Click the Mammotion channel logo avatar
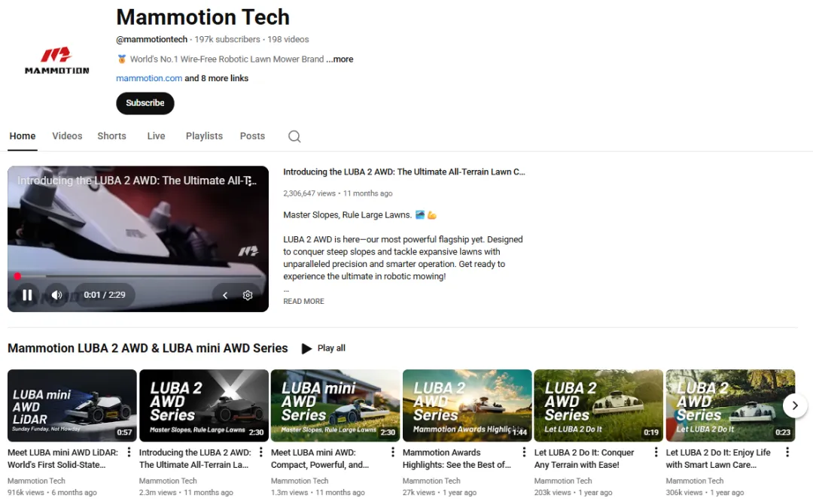Screen dimensions: 813x504 coord(57,60)
